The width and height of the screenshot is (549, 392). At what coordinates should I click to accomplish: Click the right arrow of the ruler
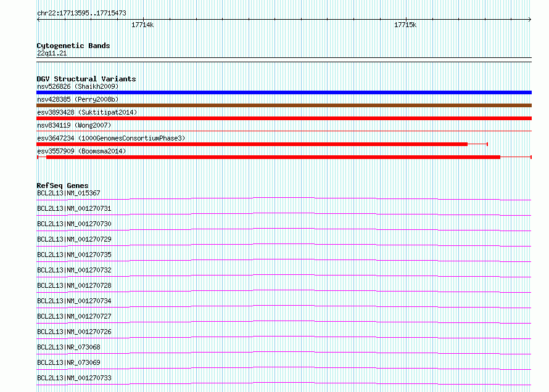[530, 20]
